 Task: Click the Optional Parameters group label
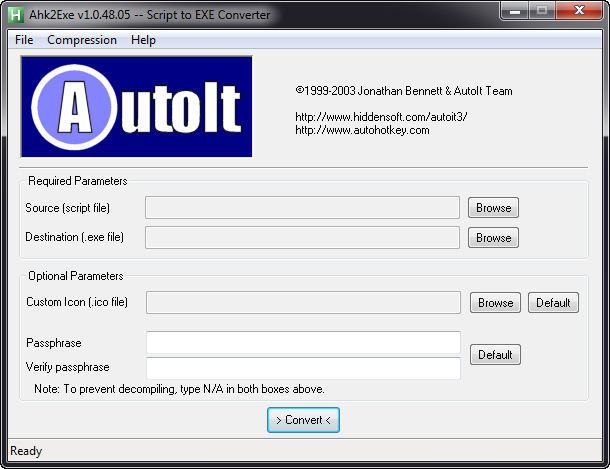(76, 276)
